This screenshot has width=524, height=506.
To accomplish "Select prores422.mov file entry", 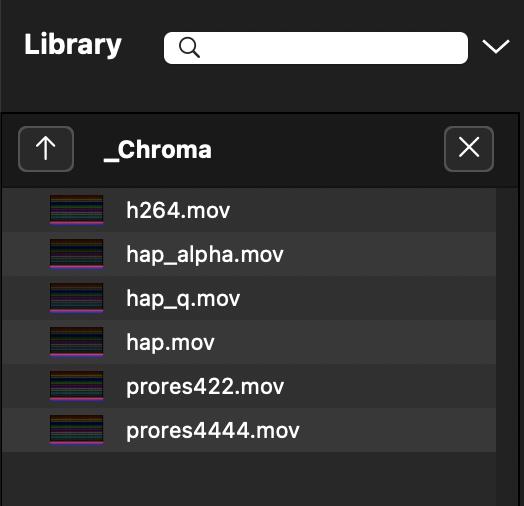I will tap(249, 386).
